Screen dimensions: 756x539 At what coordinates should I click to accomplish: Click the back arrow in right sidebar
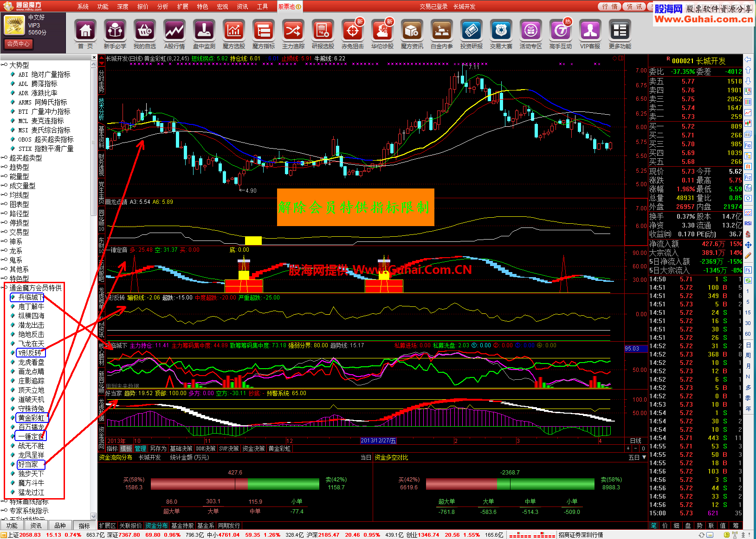pyautogui.click(x=748, y=60)
